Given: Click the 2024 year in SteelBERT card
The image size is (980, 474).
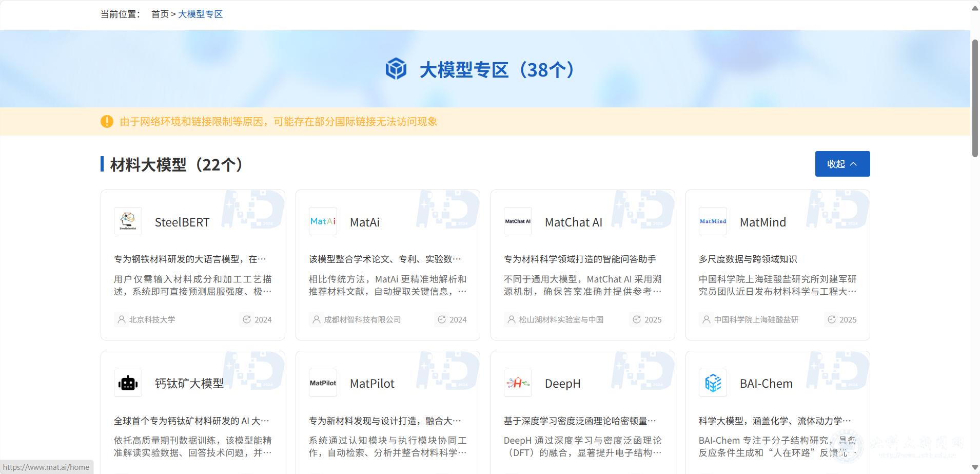Looking at the screenshot, I should 263,319.
